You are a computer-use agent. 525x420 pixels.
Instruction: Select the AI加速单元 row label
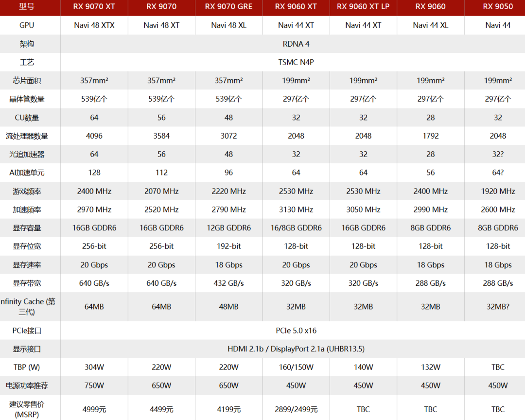[x=27, y=173]
